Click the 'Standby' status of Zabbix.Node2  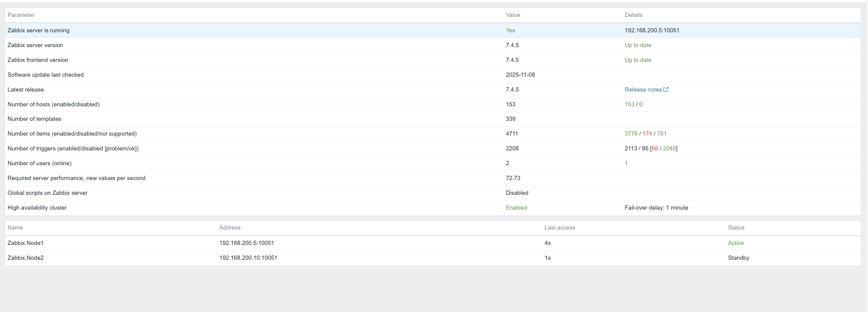click(x=739, y=258)
